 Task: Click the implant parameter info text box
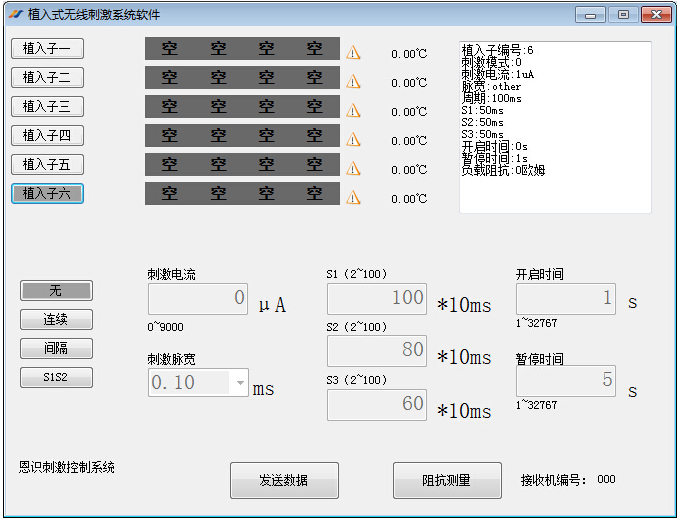point(555,127)
